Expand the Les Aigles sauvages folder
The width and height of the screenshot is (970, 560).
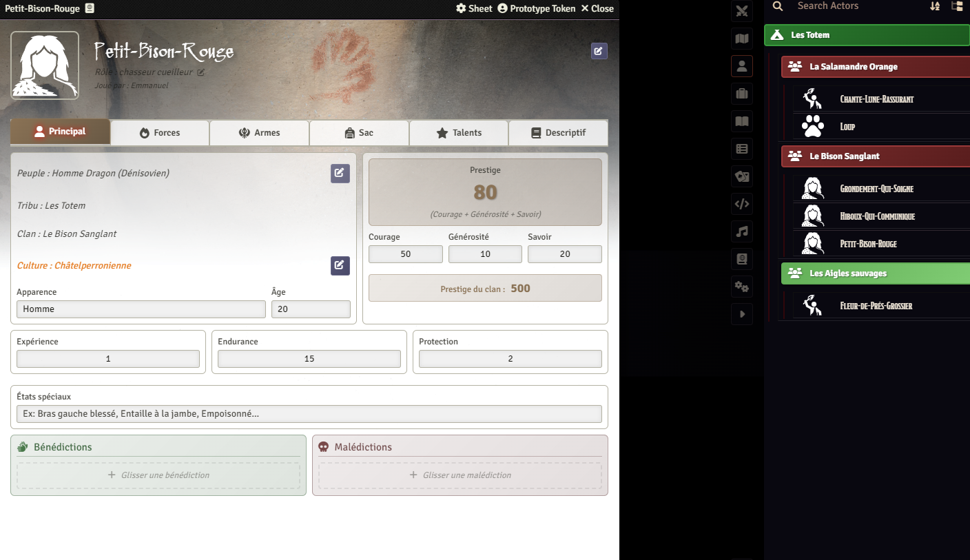pyautogui.click(x=875, y=273)
